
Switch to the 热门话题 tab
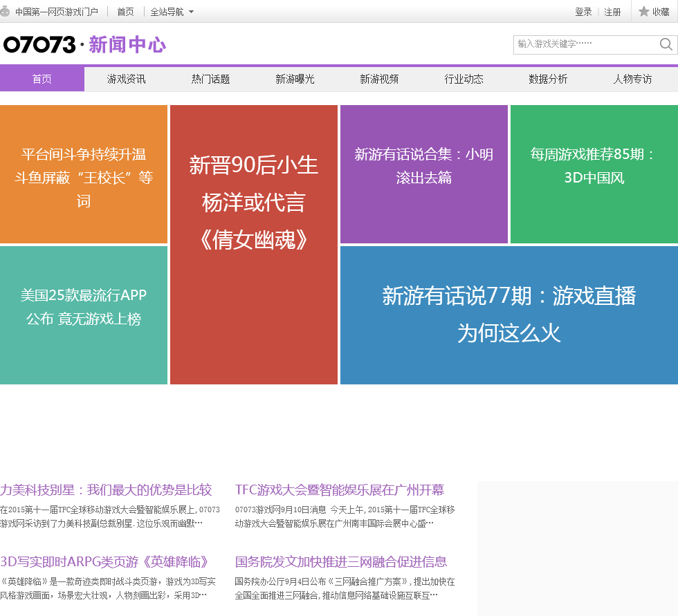click(x=211, y=80)
